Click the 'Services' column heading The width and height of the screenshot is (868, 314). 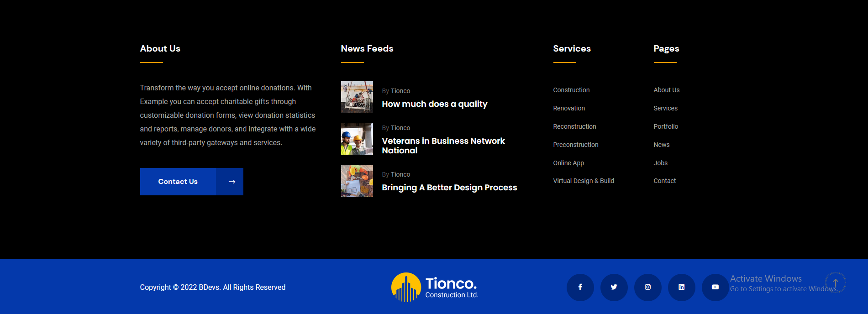coord(572,48)
